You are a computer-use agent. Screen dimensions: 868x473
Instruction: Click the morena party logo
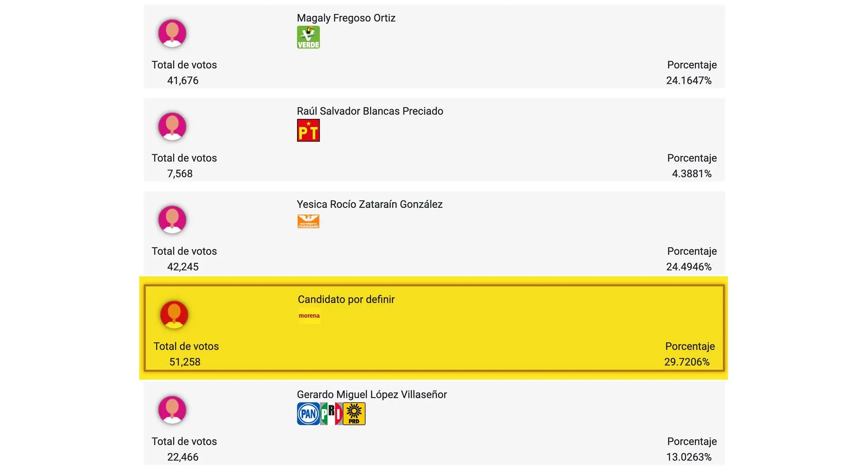click(x=309, y=316)
